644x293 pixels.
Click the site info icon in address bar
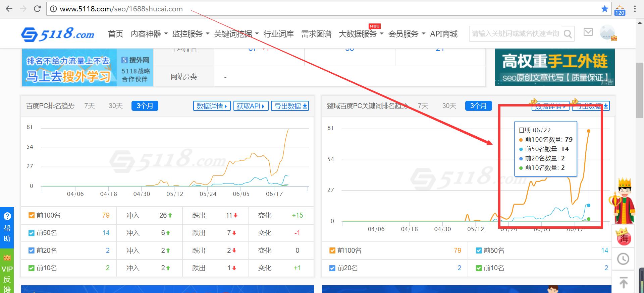pos(53,9)
